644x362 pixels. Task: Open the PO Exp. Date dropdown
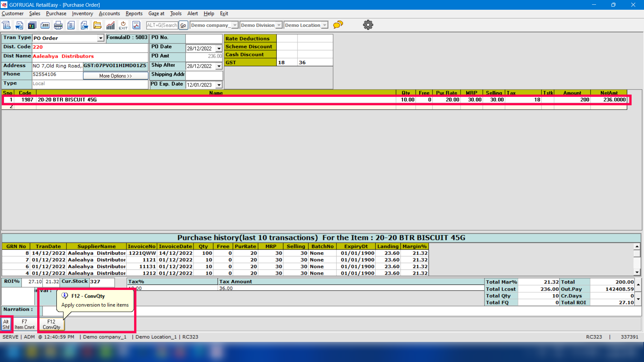[219, 85]
